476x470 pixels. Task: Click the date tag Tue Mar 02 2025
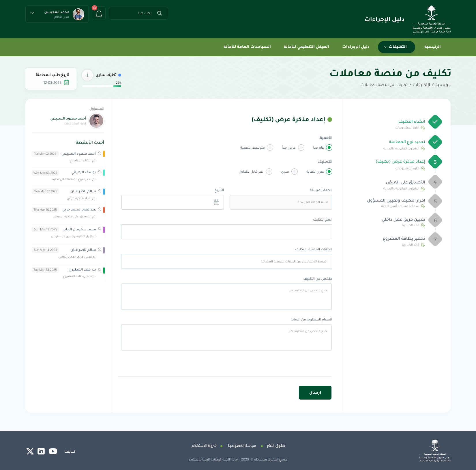(x=45, y=154)
